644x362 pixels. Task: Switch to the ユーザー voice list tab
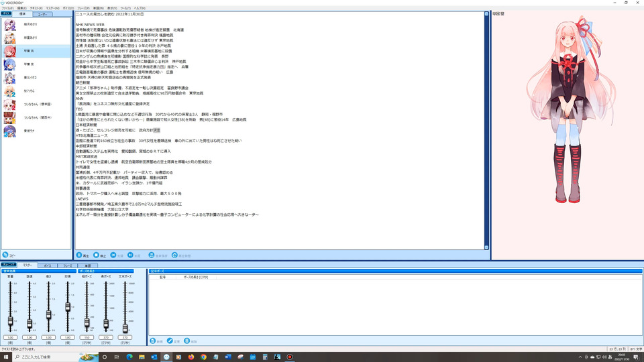click(42, 14)
